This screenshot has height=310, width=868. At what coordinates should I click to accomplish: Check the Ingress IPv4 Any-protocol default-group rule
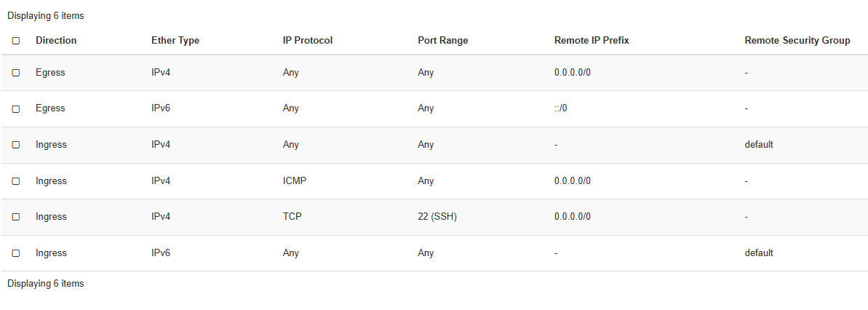click(x=16, y=145)
